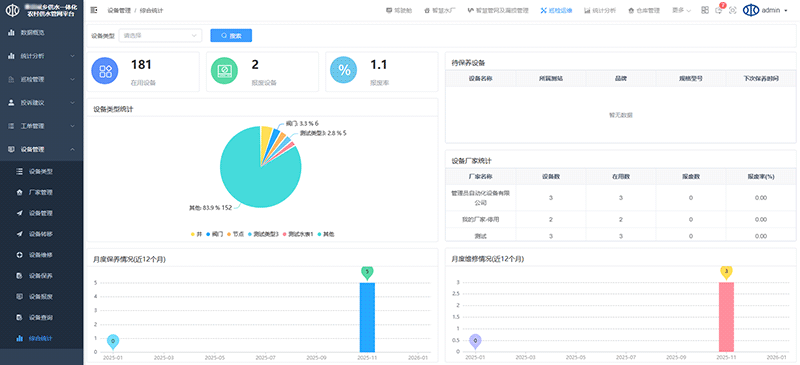Image resolution: width=800 pixels, height=365 pixels.
Task: Click the percent 报废率 card icon
Action: pyautogui.click(x=344, y=70)
